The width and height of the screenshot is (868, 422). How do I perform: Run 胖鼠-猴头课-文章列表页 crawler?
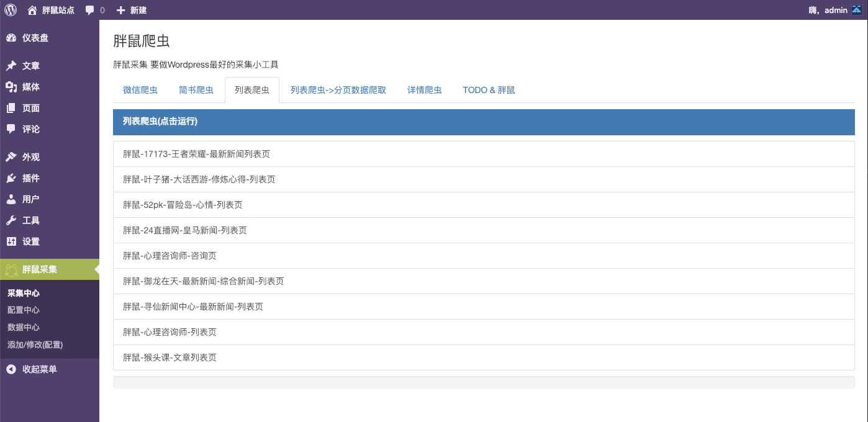(x=170, y=357)
